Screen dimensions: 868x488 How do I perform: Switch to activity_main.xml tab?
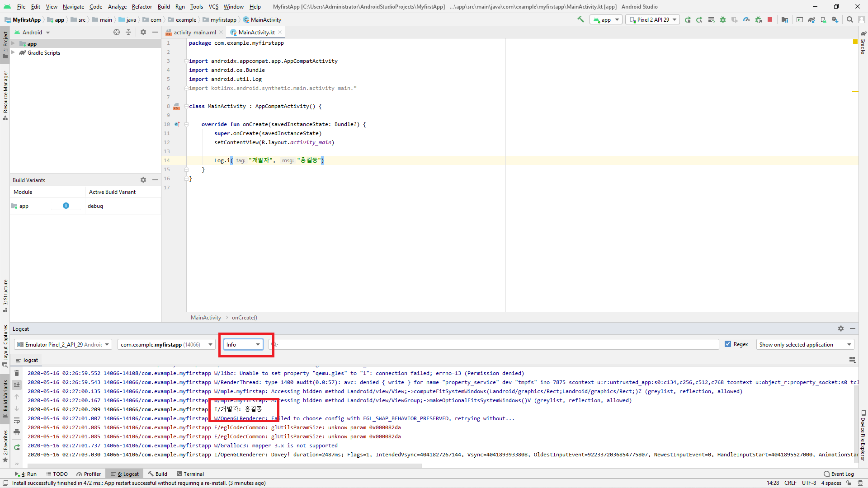click(194, 33)
